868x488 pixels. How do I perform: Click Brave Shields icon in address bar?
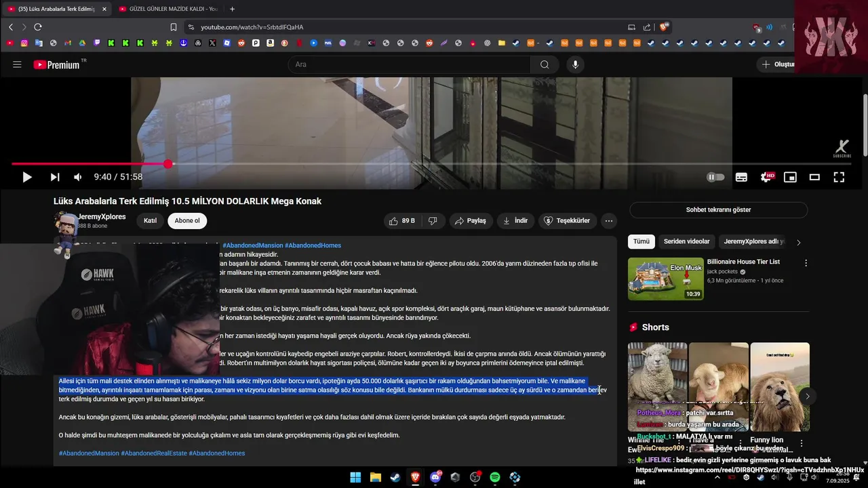pos(664,27)
